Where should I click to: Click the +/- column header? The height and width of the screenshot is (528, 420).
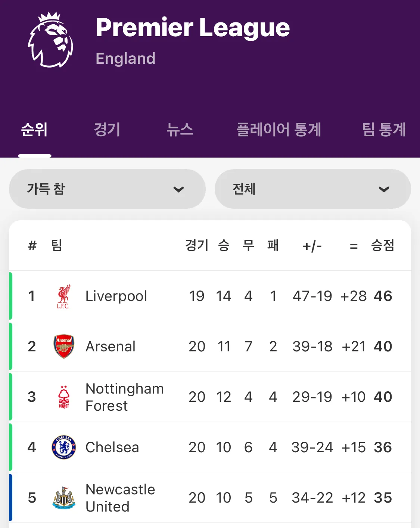312,246
